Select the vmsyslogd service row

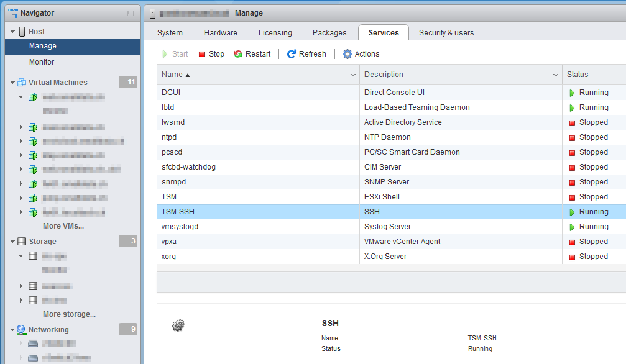pos(391,227)
